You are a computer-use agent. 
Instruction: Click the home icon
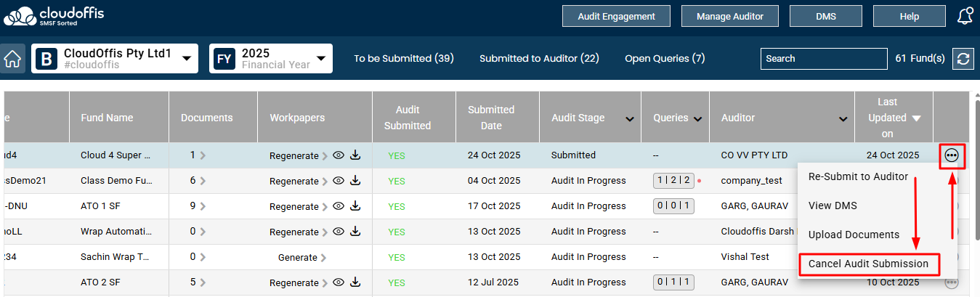pyautogui.click(x=12, y=59)
